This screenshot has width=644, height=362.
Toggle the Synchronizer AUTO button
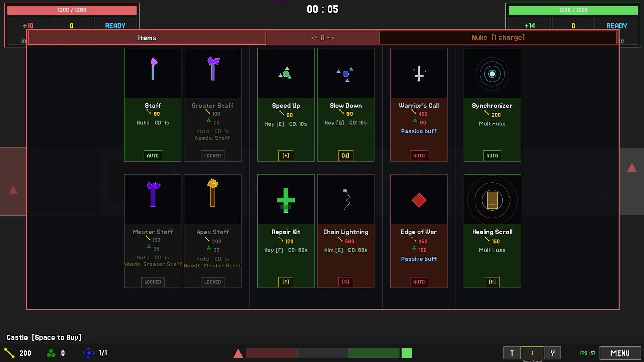pyautogui.click(x=492, y=156)
